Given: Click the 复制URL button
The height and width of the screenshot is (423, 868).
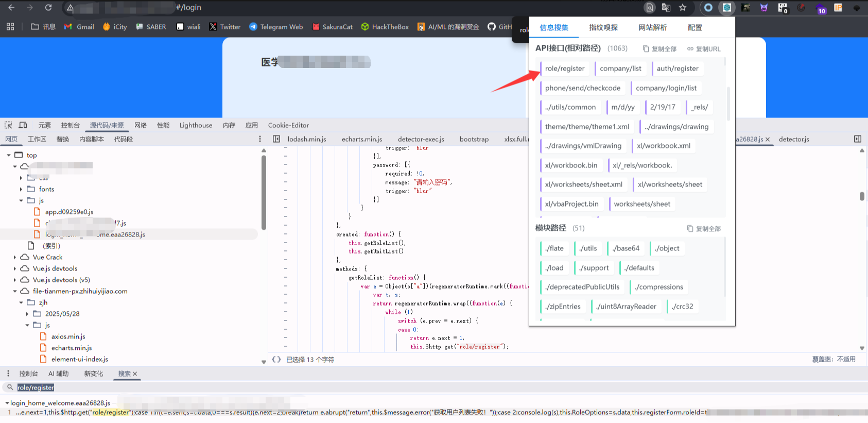Looking at the screenshot, I should (704, 49).
